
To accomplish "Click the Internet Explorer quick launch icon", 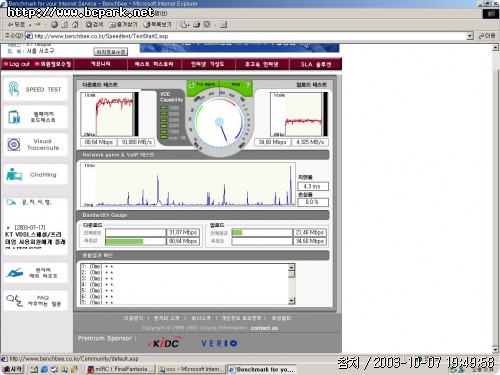I will pos(44,369).
